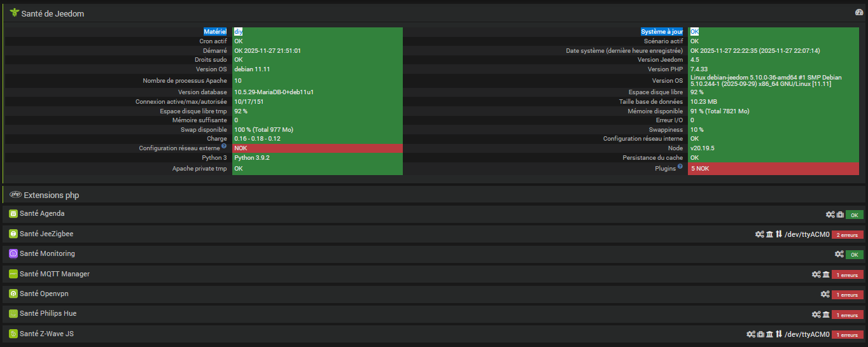Expand the Extensions php section
This screenshot has width=868, height=347.
pos(51,195)
